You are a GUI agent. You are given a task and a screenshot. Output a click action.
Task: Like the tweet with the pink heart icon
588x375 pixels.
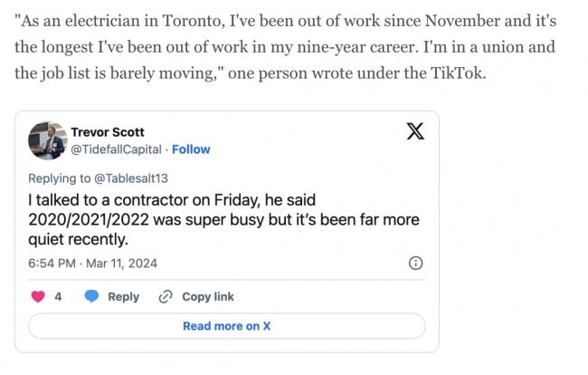click(x=38, y=296)
